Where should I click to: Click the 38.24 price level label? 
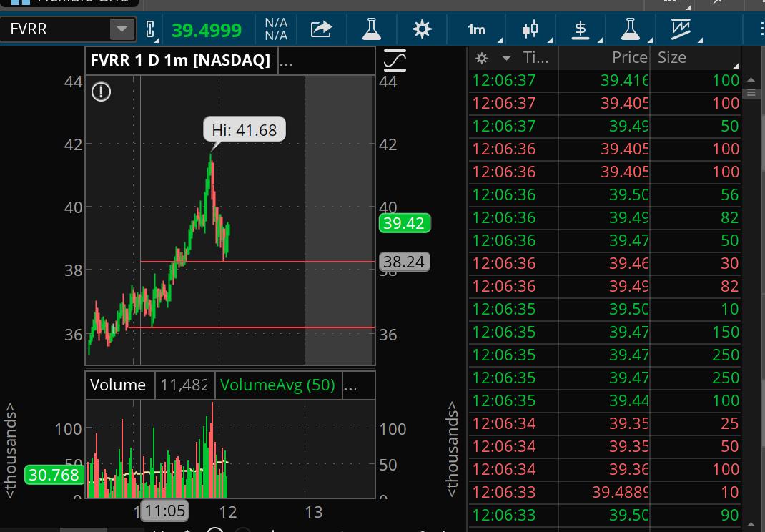tap(404, 262)
